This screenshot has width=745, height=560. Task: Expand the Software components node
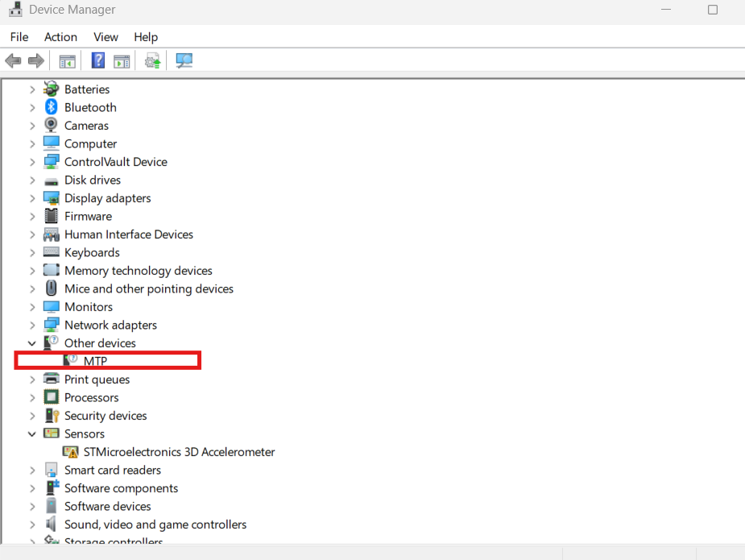[32, 489]
